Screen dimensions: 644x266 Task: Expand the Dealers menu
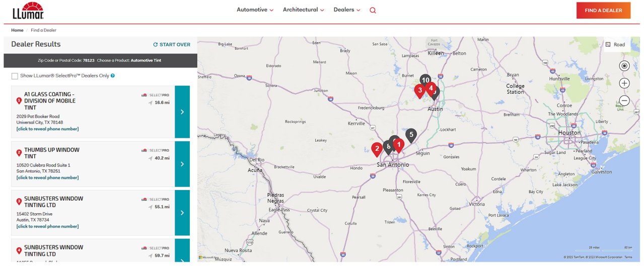(x=347, y=10)
